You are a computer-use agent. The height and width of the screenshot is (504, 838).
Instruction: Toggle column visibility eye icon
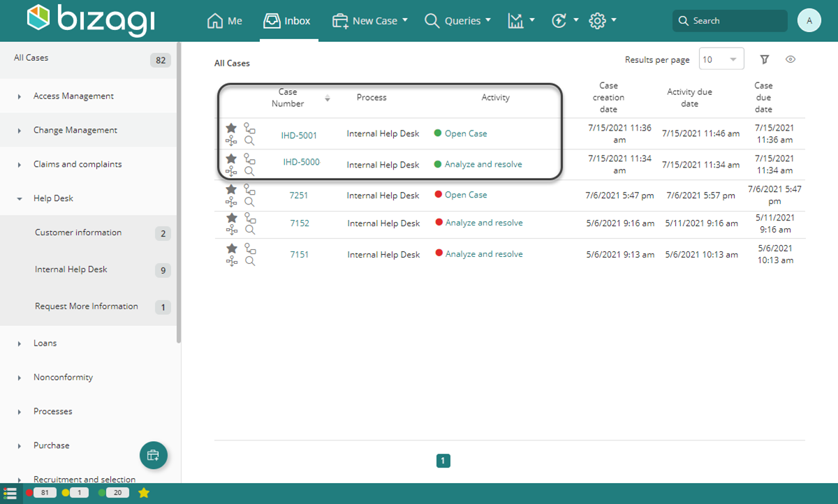791,59
